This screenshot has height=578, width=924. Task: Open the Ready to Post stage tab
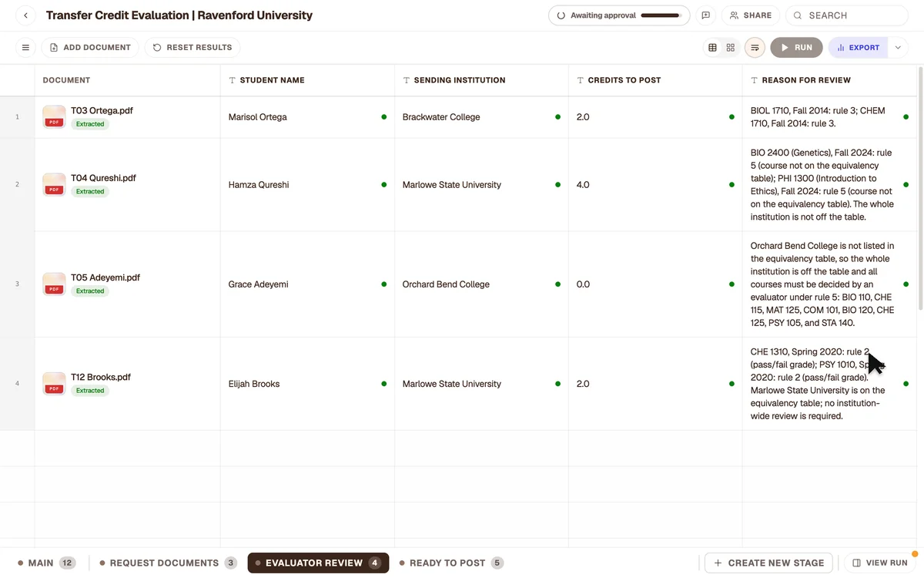[452, 563]
